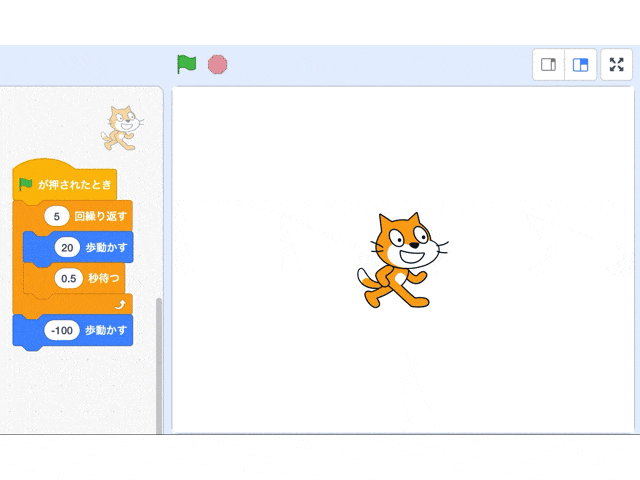Enter full screen stage mode
The image size is (640, 480).
616,64
